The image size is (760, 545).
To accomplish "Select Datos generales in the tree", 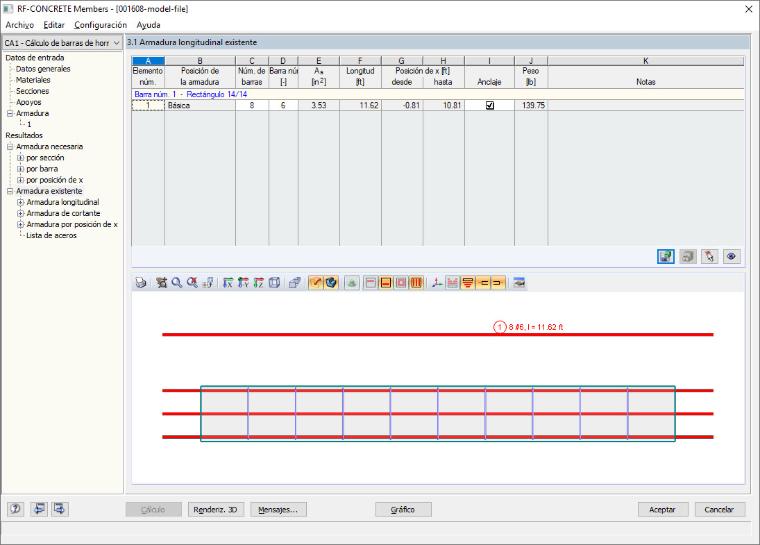I will 43,69.
